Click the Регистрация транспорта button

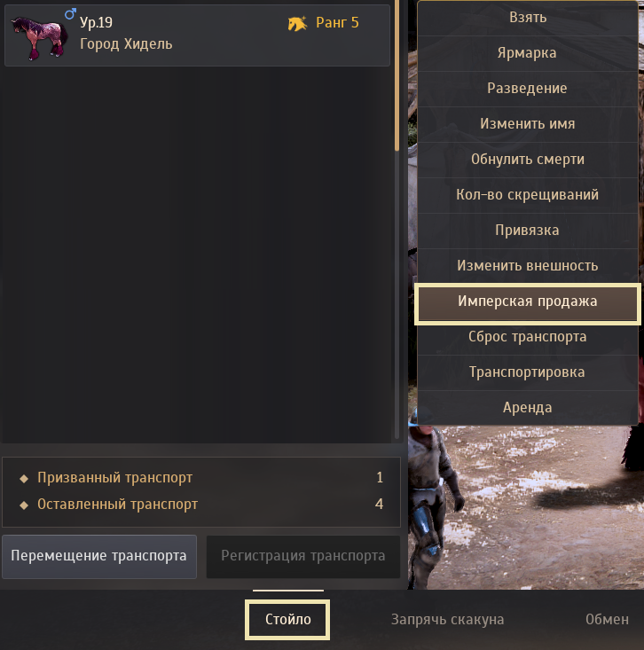(303, 556)
